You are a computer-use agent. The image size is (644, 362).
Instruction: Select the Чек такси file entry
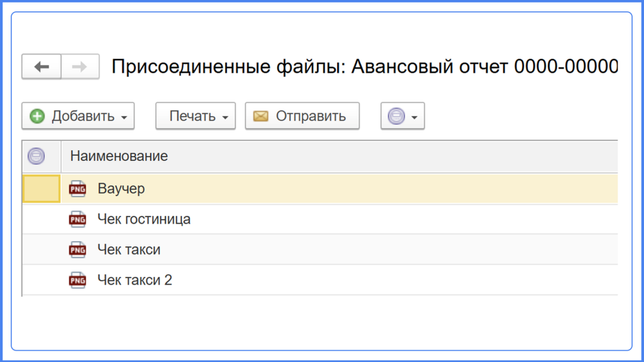(x=129, y=250)
